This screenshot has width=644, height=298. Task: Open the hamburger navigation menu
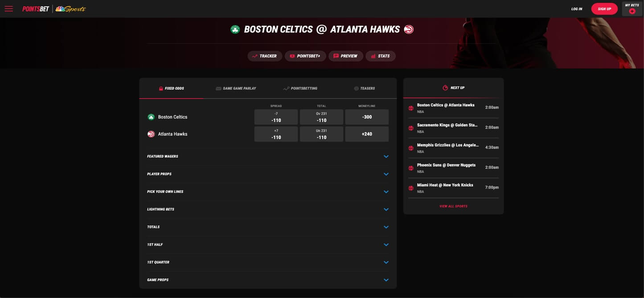[x=8, y=9]
